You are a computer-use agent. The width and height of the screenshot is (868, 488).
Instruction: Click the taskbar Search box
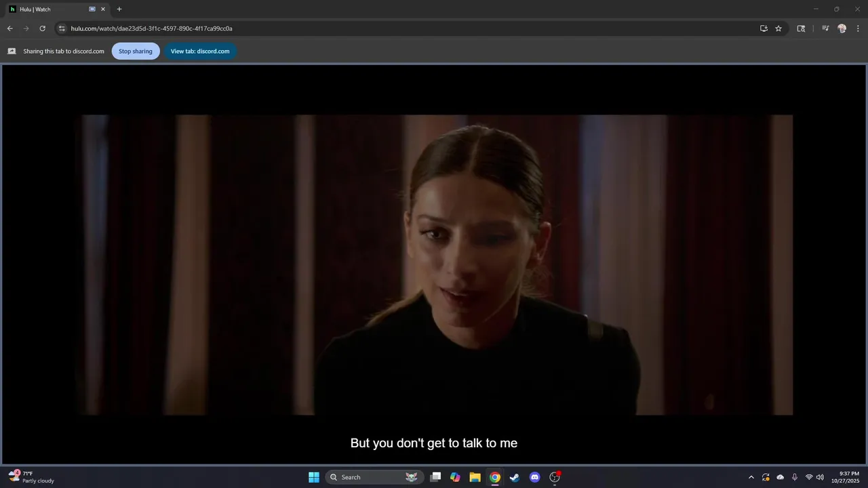pyautogui.click(x=374, y=477)
